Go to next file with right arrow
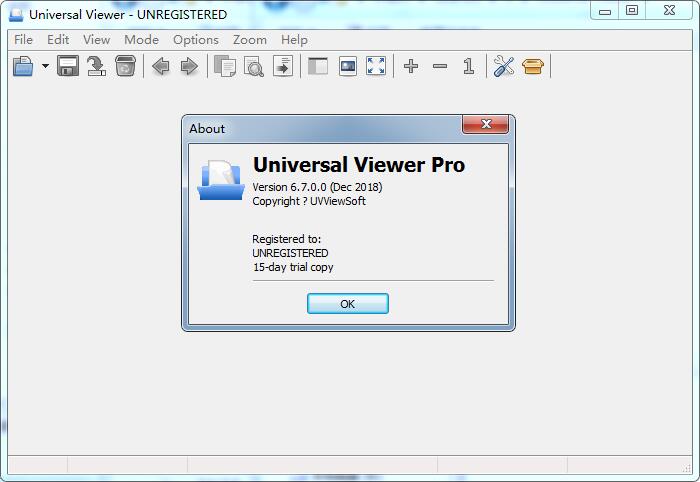Viewport: 700px width, 482px height. [x=189, y=66]
